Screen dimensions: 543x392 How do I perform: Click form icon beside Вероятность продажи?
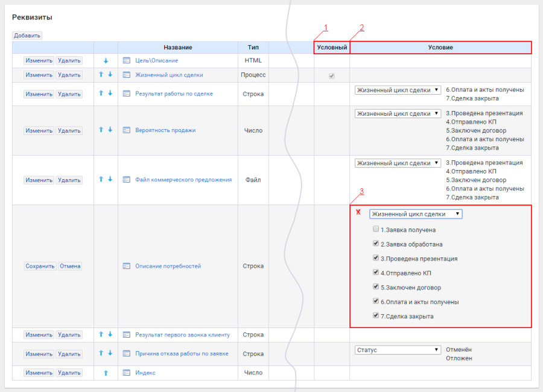pos(127,130)
